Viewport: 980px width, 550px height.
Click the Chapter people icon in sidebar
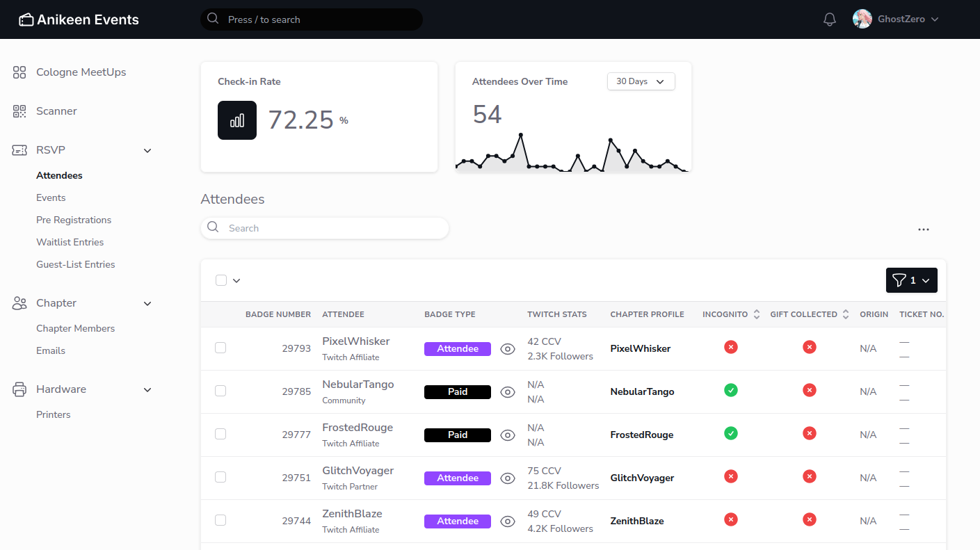tap(19, 303)
